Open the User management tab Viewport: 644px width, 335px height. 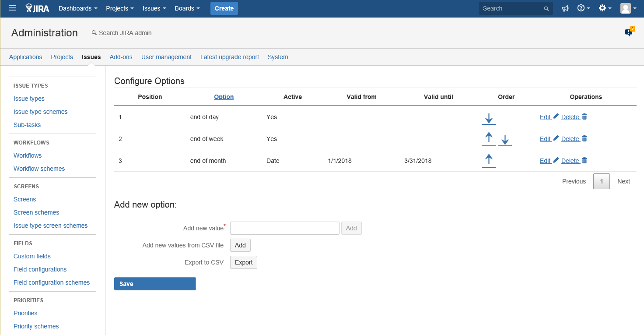[166, 57]
